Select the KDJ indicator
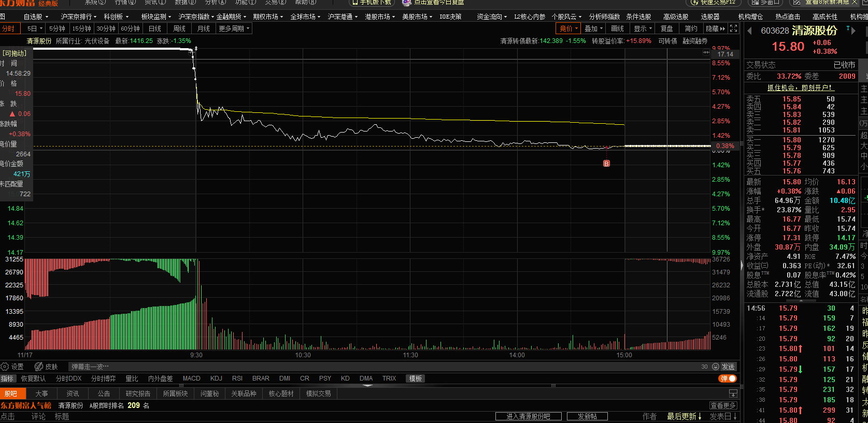The height and width of the screenshot is (423, 868). point(216,378)
